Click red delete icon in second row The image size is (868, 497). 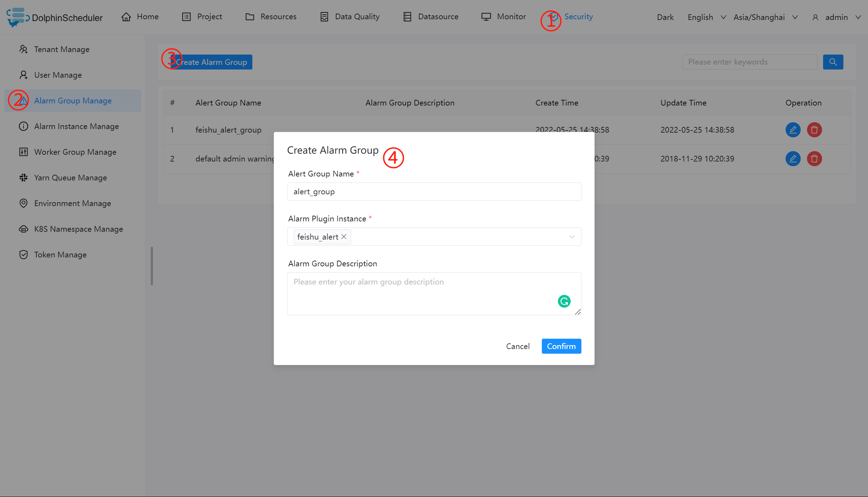tap(814, 159)
